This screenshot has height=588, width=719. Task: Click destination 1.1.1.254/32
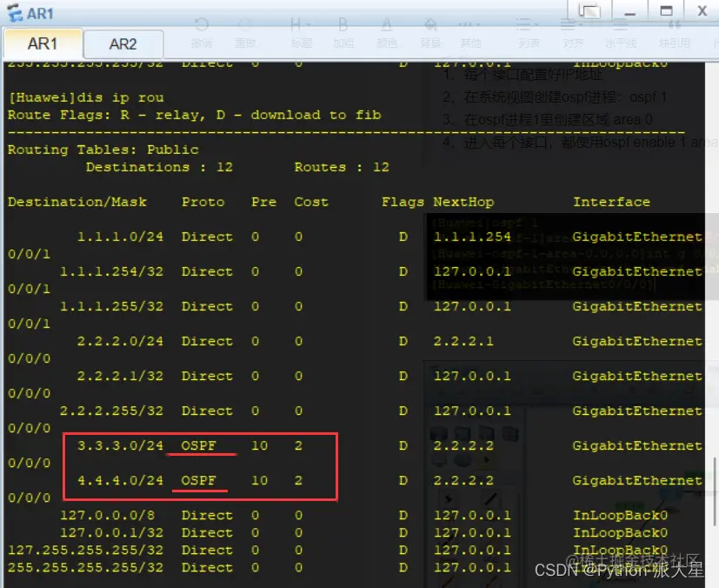(111, 272)
